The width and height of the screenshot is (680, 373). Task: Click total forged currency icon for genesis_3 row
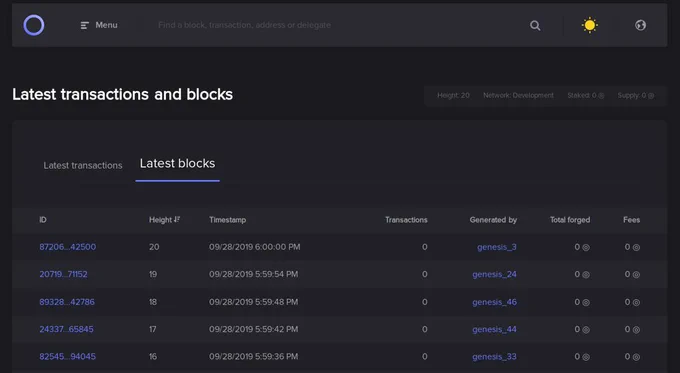(585, 247)
